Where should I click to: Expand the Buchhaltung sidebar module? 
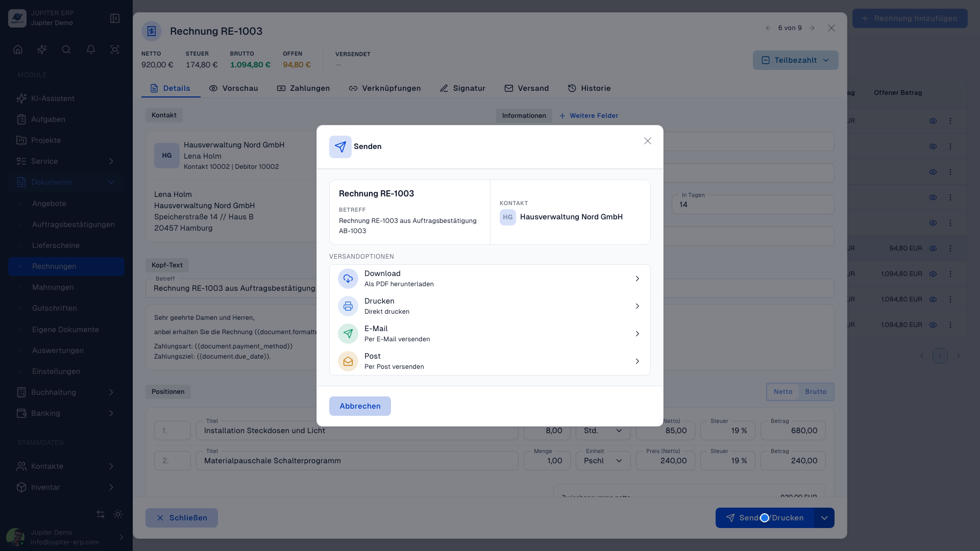pyautogui.click(x=66, y=392)
